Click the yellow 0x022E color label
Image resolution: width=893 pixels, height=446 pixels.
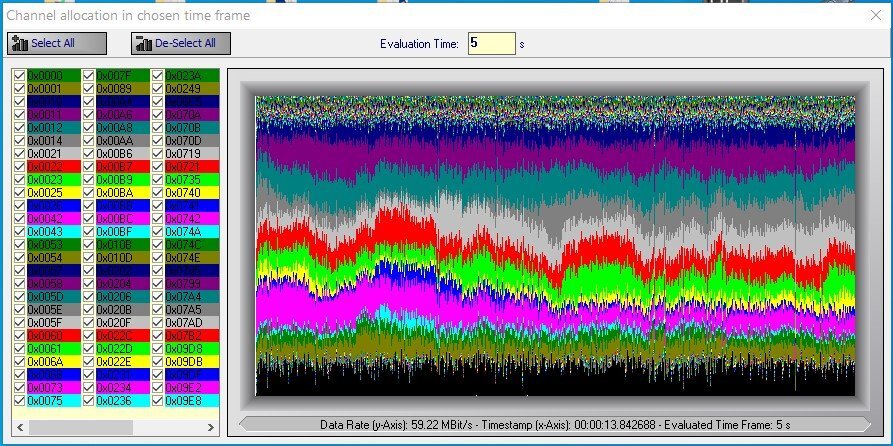(122, 362)
